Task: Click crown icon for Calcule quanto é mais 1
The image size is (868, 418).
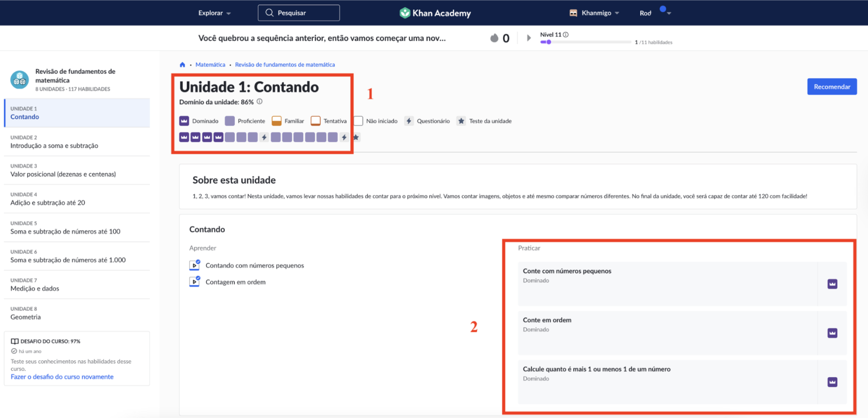Action: click(x=832, y=382)
